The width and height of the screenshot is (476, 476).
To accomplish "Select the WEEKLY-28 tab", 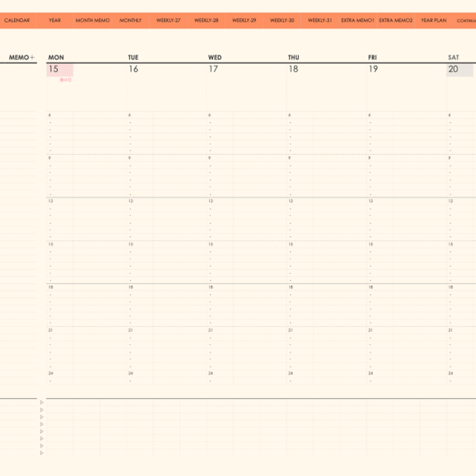I will tap(206, 20).
